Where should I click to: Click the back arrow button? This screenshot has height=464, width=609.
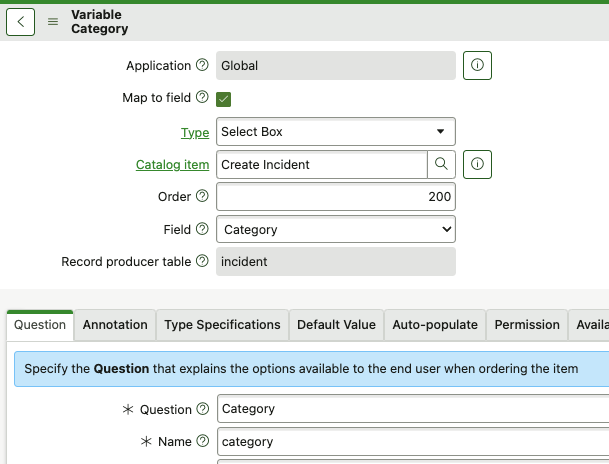pyautogui.click(x=21, y=21)
